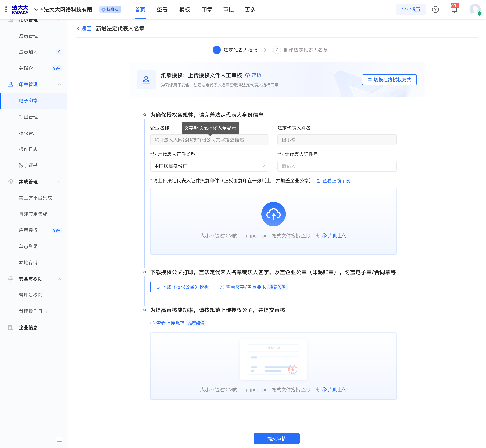The width and height of the screenshot is (486, 448).
Task: Click the 印章管理 stamp icon
Action: pyautogui.click(x=11, y=84)
